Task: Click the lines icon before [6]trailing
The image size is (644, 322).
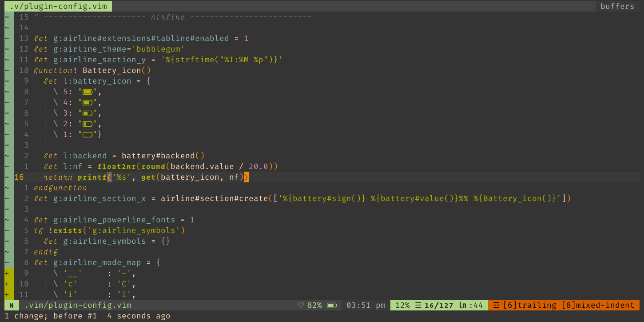Action: [496, 306]
